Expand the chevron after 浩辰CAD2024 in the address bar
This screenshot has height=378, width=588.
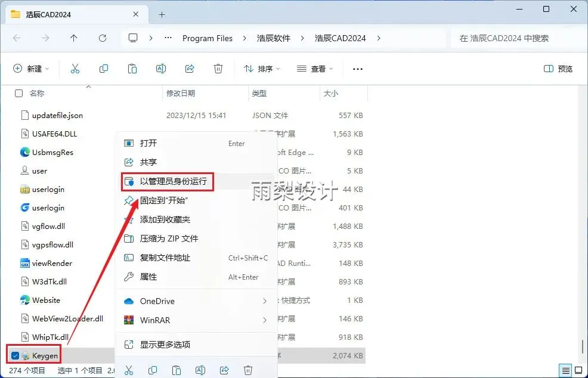click(x=379, y=38)
